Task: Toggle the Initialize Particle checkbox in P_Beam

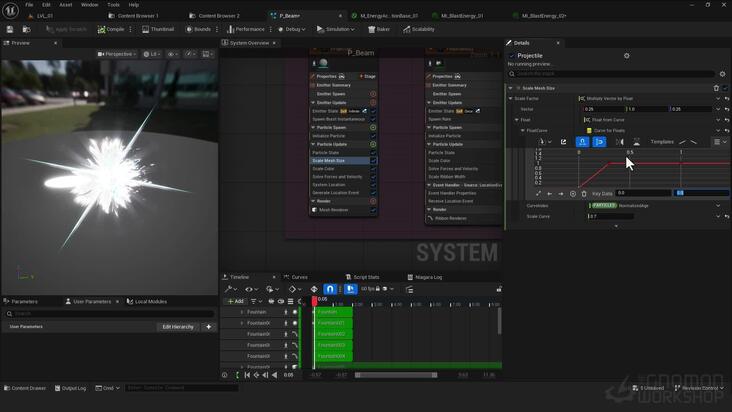Action: pos(373,136)
